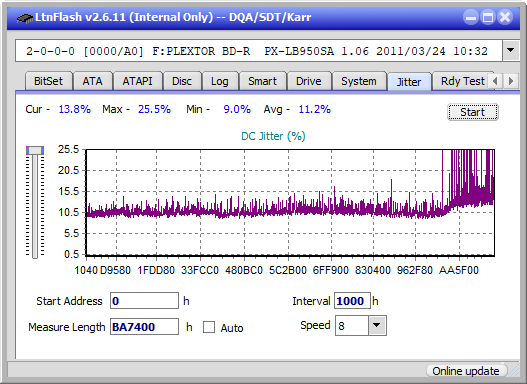Image resolution: width=527 pixels, height=384 pixels.
Task: Expand the Speed dropdown
Action: 377,325
